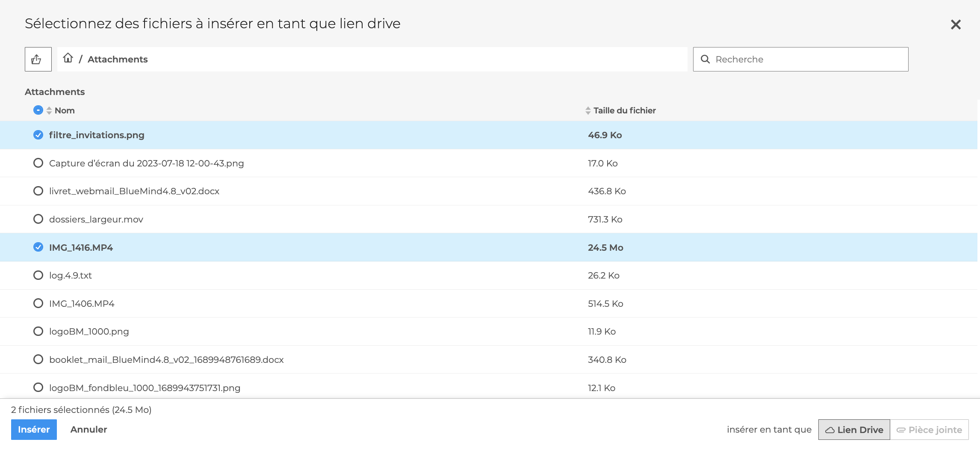Uncheck filtre_invitations.png file

38,135
